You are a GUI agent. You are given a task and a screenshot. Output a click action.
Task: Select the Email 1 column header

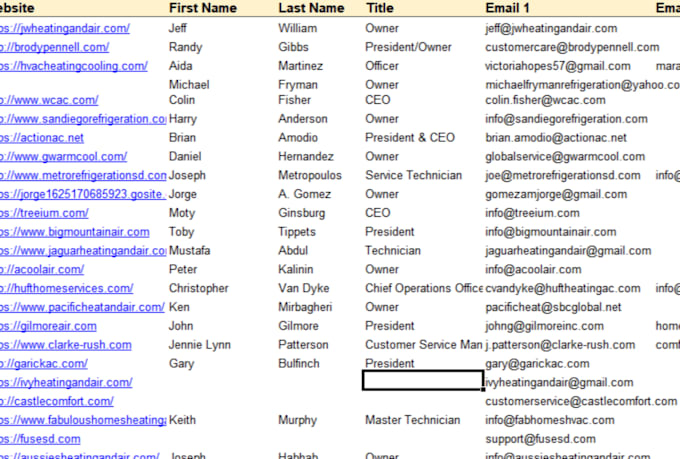507,8
